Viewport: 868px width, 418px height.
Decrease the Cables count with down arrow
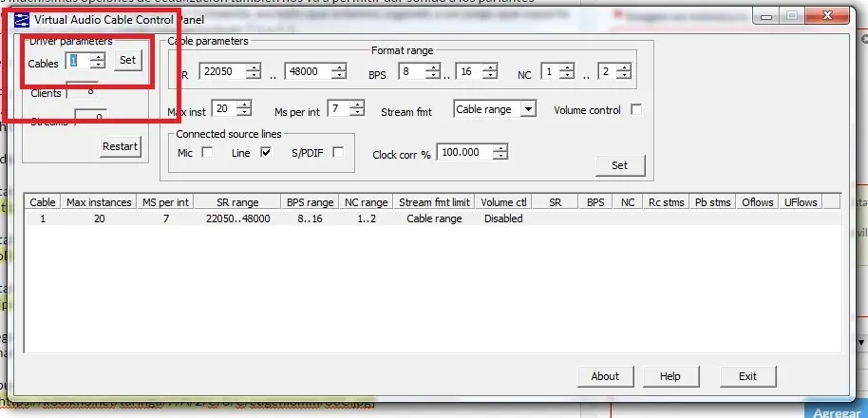click(98, 65)
